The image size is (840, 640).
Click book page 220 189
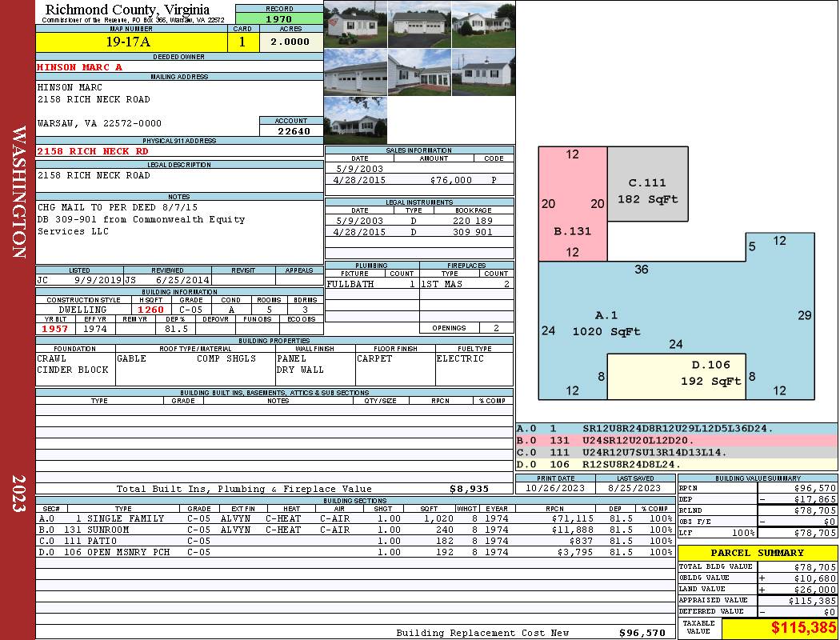pyautogui.click(x=472, y=221)
